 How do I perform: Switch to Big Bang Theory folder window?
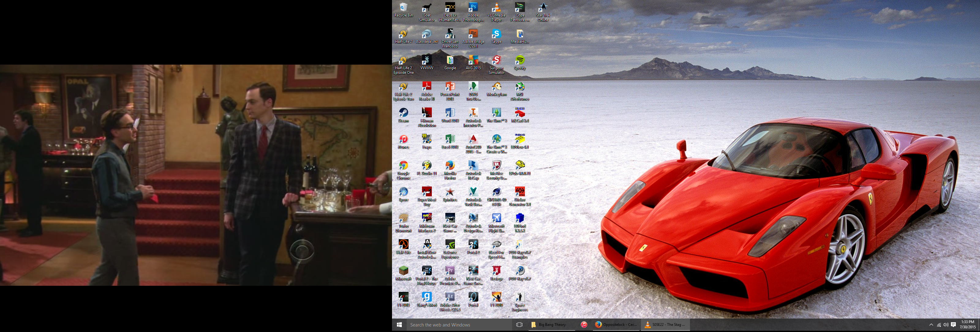(x=551, y=325)
